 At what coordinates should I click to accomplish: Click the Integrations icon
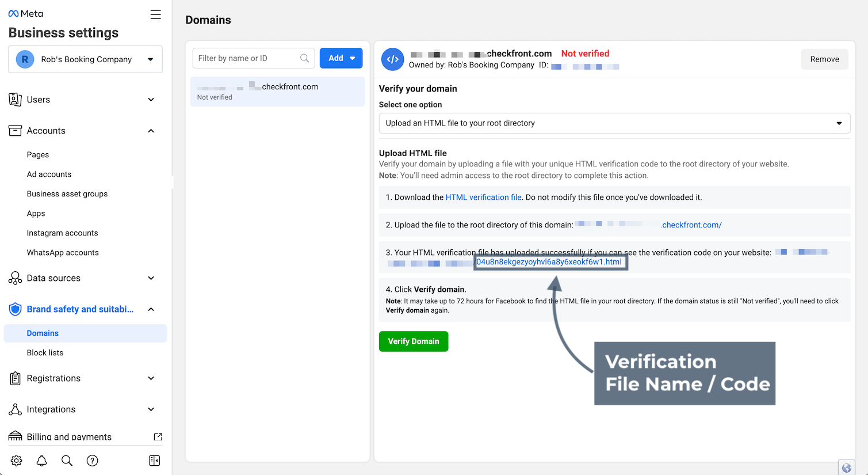click(x=16, y=409)
